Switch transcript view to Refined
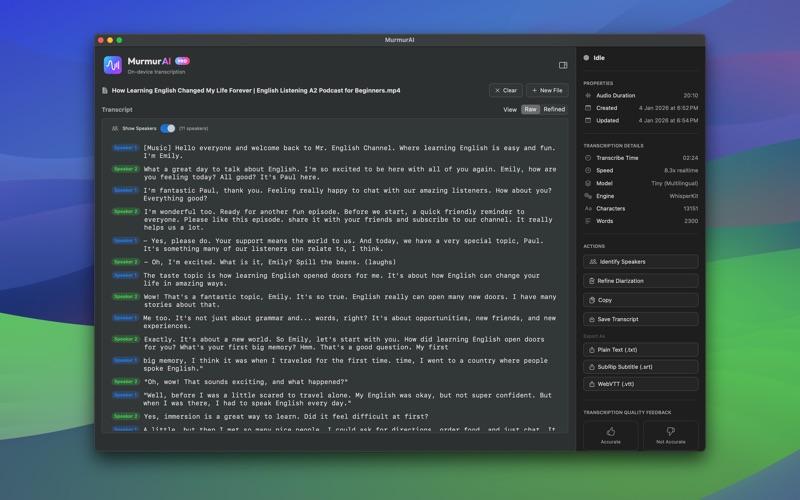Screen dimensions: 800x500 click(x=554, y=109)
